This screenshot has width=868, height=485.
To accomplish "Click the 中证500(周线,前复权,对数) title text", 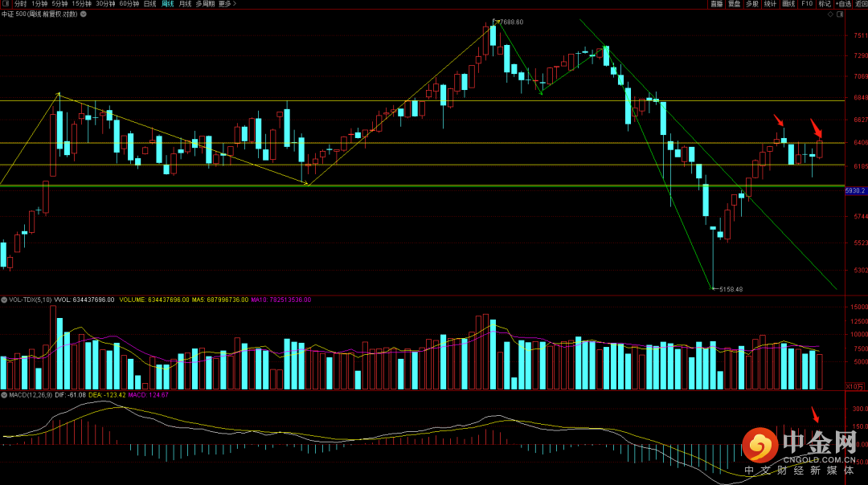I will (x=39, y=14).
